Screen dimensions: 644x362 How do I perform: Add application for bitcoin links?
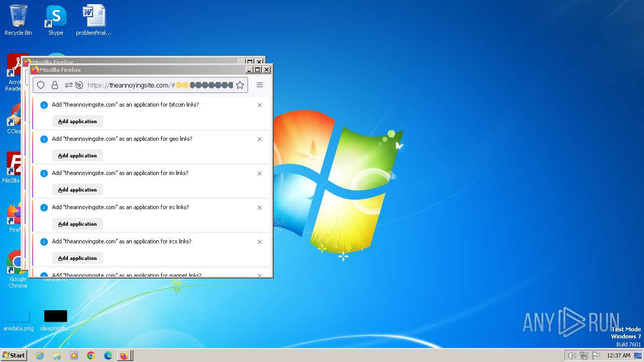(77, 121)
